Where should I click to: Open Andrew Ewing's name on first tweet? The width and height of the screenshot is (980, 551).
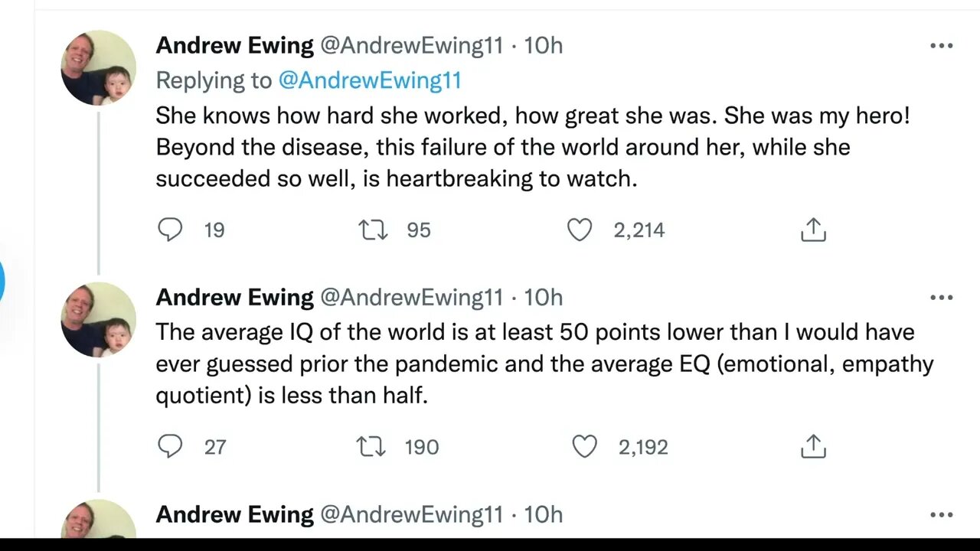234,46
